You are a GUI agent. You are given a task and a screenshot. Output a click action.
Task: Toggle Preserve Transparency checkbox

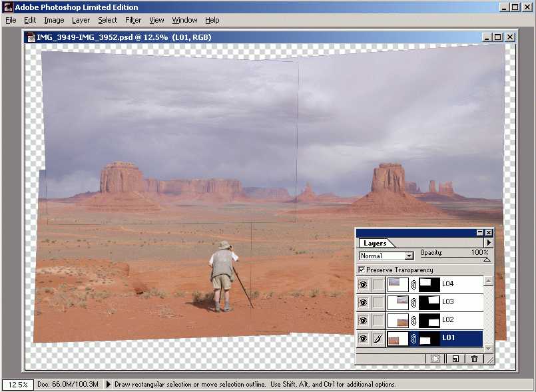362,270
